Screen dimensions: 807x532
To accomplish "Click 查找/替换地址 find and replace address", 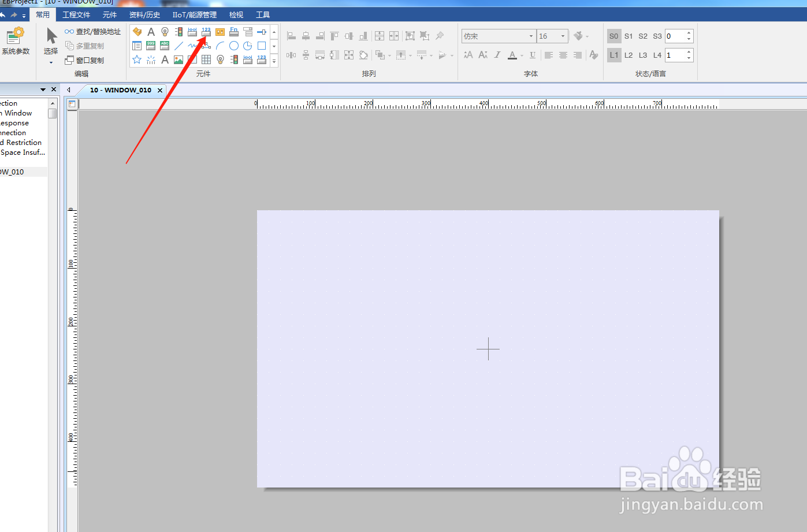I will point(93,32).
